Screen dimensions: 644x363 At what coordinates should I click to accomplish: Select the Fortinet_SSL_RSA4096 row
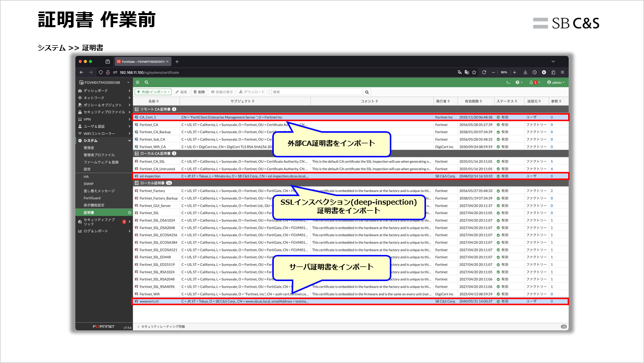point(351,287)
